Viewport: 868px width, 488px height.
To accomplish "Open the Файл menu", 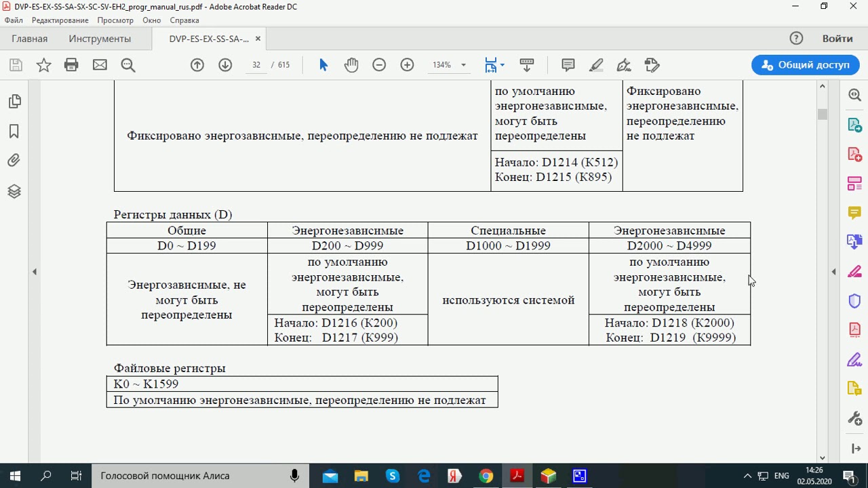I will [14, 20].
